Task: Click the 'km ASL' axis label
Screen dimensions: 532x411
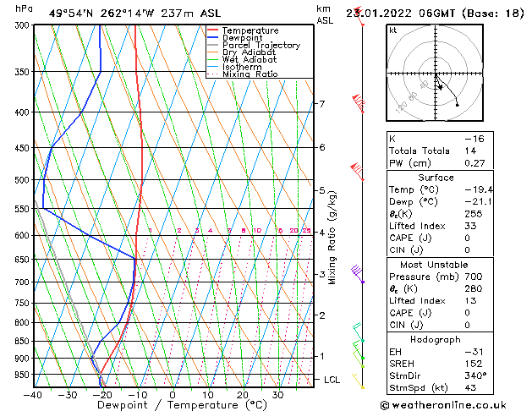Action: pyautogui.click(x=325, y=15)
